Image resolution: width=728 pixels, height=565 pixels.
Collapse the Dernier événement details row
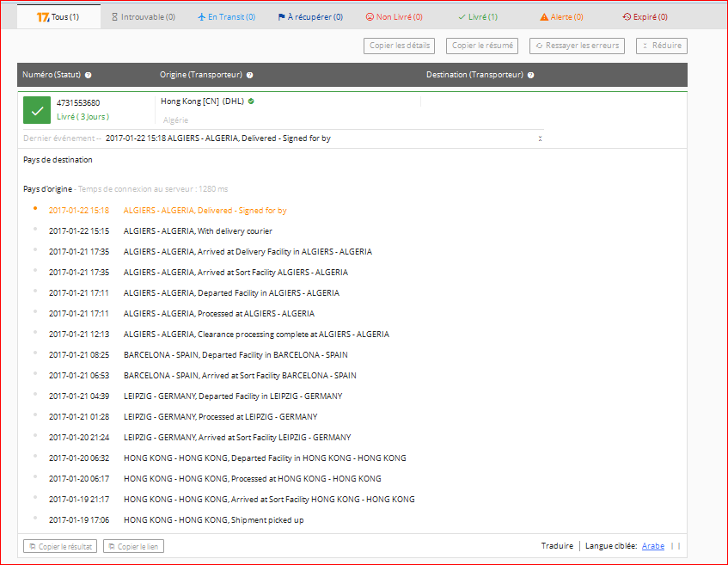[x=540, y=138]
